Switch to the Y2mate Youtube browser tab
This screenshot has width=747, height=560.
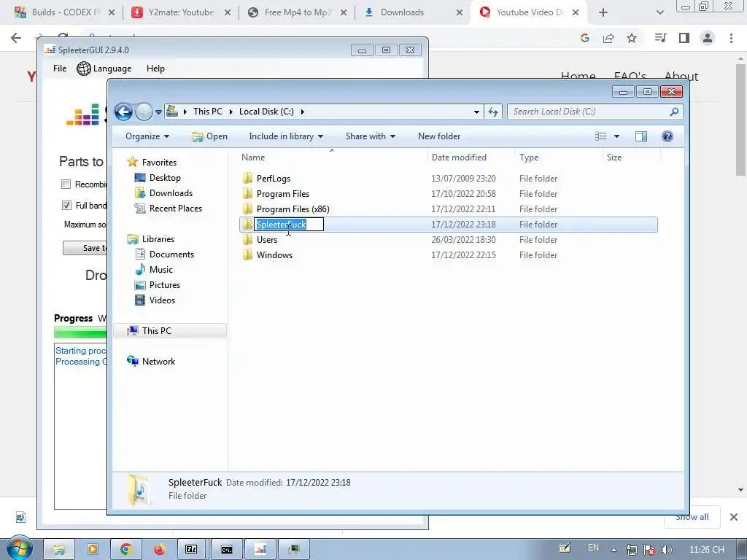(179, 12)
